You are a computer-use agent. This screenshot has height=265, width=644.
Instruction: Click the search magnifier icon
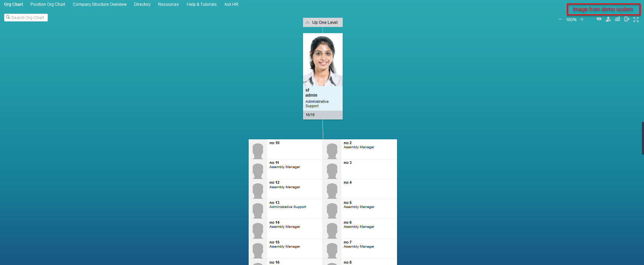(x=8, y=17)
